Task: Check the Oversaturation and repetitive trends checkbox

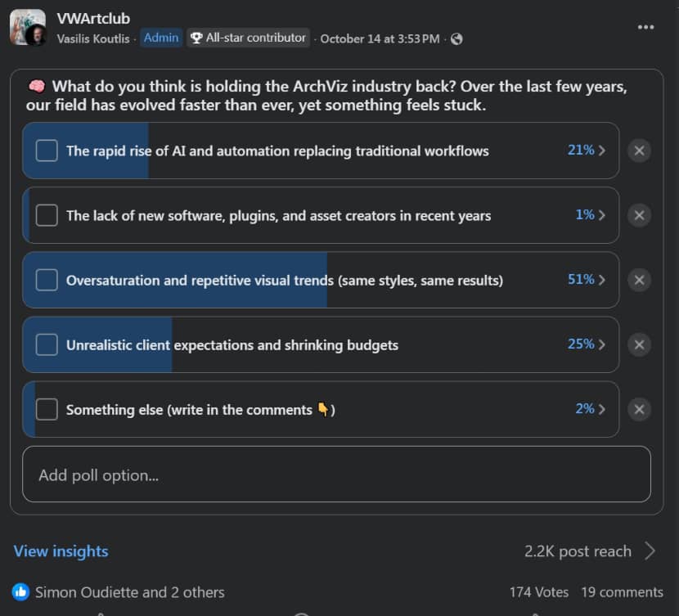Action: click(47, 280)
